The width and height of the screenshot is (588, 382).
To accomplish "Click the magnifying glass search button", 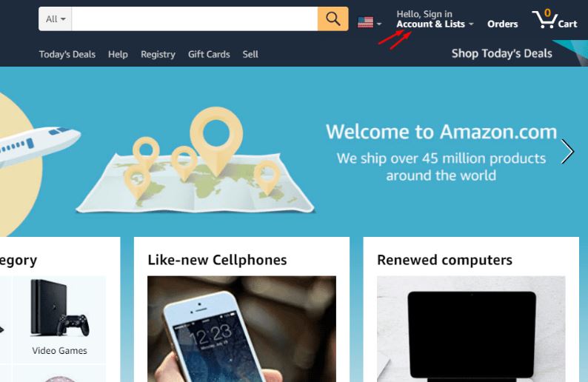I will click(333, 19).
